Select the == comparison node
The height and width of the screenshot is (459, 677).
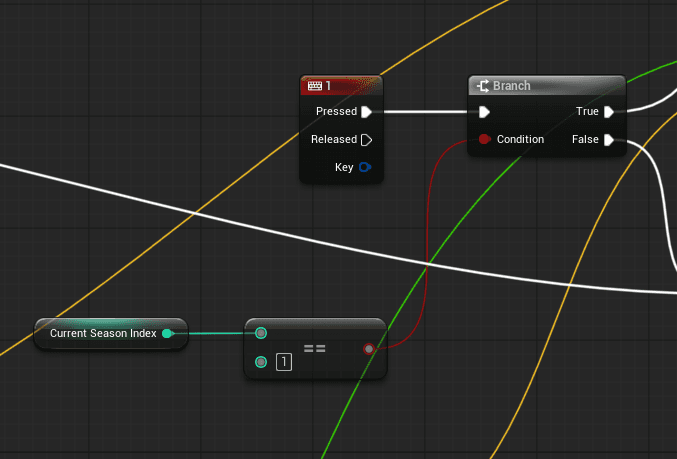pyautogui.click(x=315, y=348)
